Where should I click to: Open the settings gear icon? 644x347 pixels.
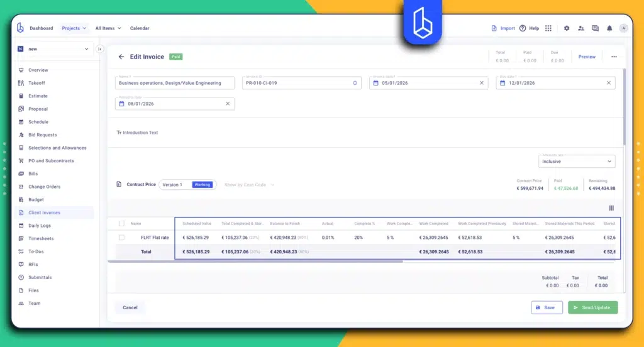point(567,28)
